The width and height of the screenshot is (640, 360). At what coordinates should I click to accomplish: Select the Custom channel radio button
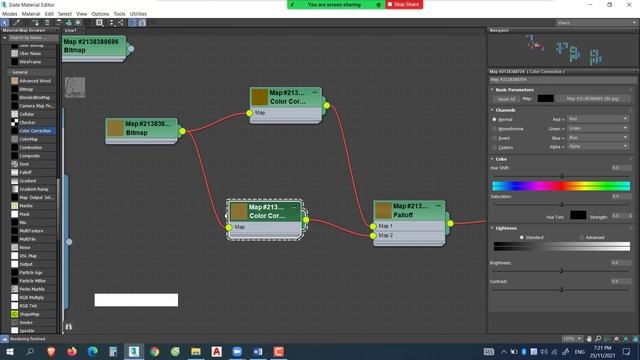[494, 147]
